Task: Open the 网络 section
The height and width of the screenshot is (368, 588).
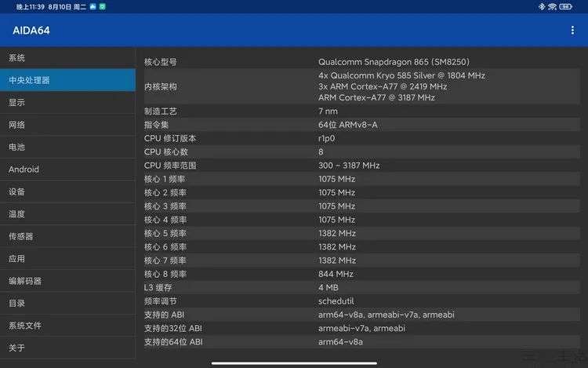Action: pyautogui.click(x=67, y=125)
